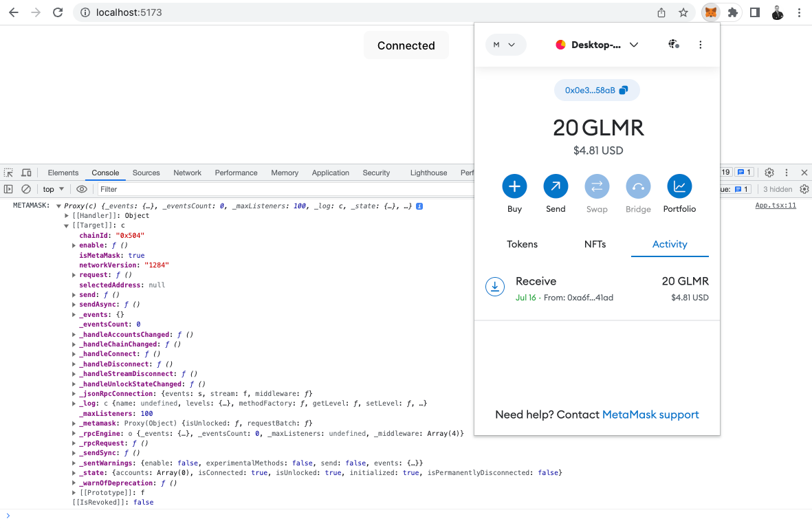Open DevTools more options kebab
This screenshot has height=528, width=812.
[786, 173]
